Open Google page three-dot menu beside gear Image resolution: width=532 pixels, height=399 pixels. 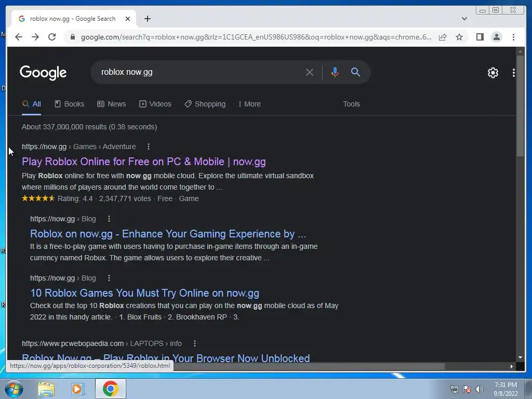[x=514, y=73]
